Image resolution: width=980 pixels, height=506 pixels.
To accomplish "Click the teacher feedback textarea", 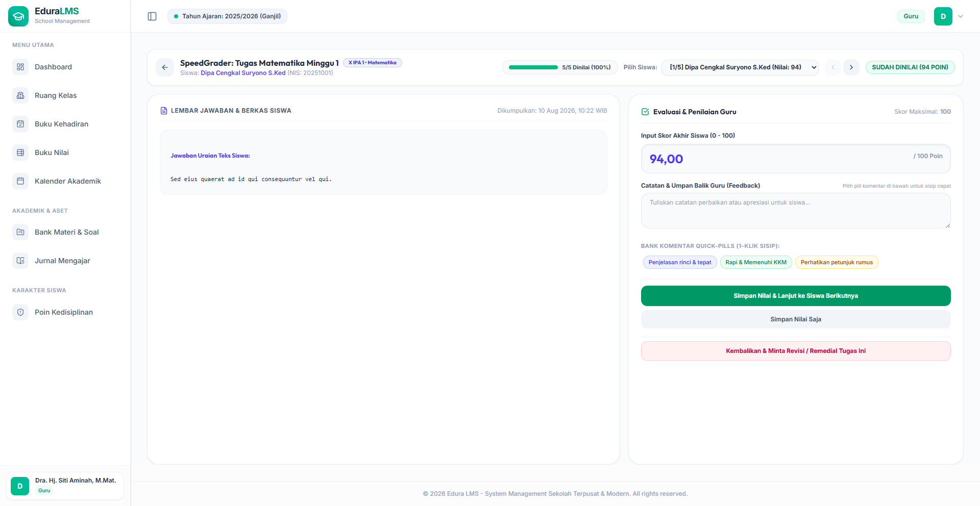I will (x=796, y=211).
